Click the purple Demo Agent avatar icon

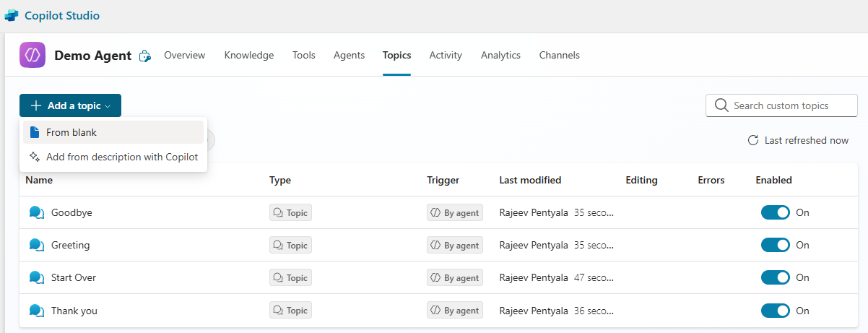point(32,55)
